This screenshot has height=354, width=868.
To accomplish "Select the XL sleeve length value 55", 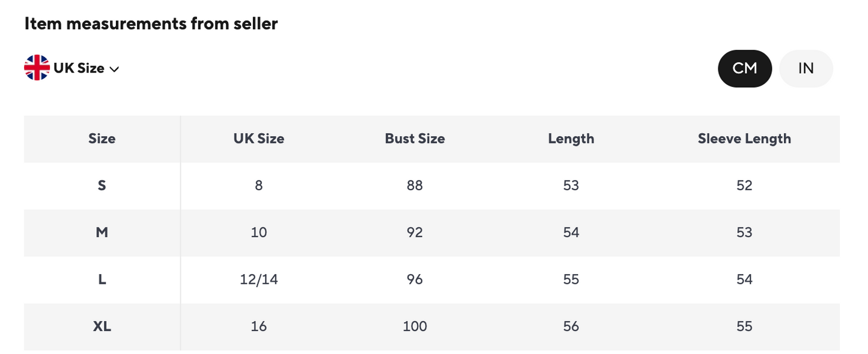I will point(744,326).
